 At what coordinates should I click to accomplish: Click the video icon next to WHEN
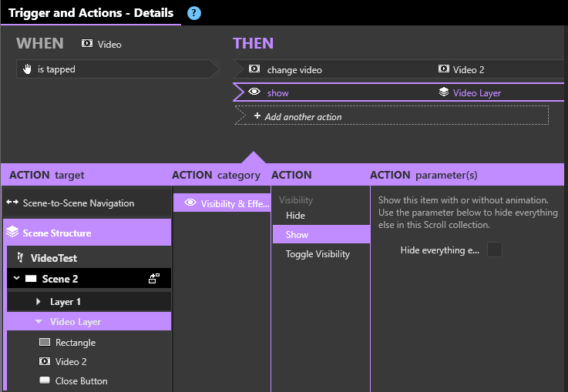click(x=87, y=43)
